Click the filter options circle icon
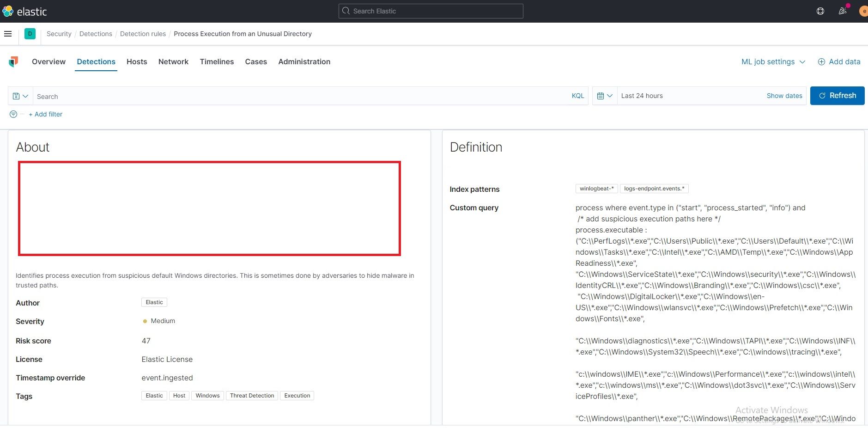This screenshot has height=428, width=868. [13, 114]
